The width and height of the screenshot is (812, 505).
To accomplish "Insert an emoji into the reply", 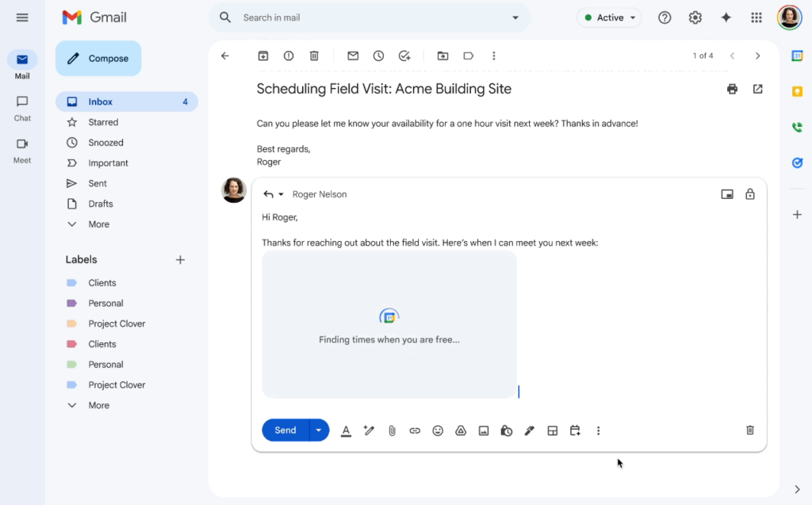I will point(438,430).
